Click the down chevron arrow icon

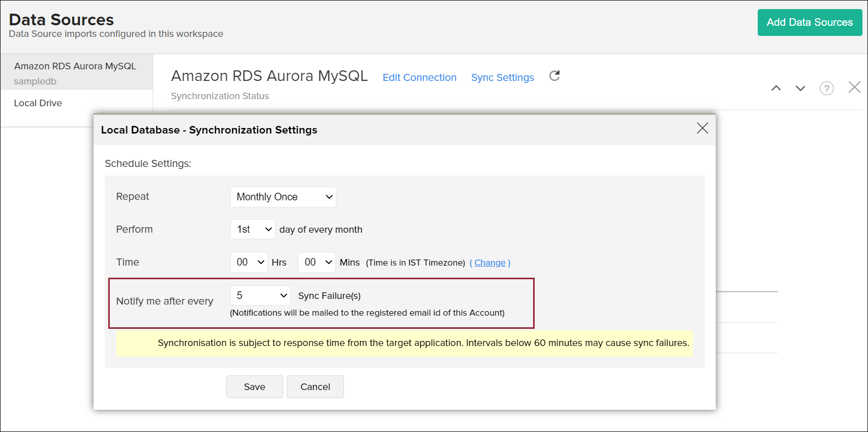click(800, 88)
